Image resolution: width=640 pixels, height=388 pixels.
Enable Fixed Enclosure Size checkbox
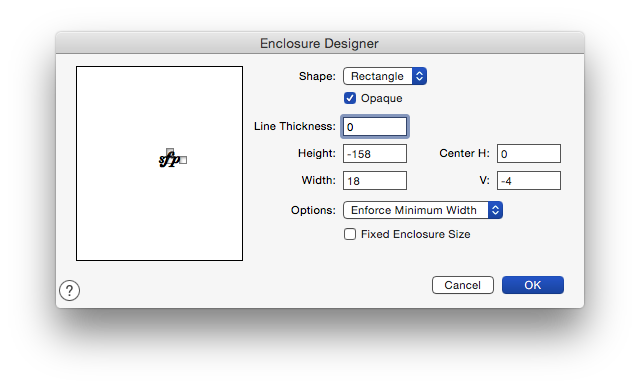(350, 234)
